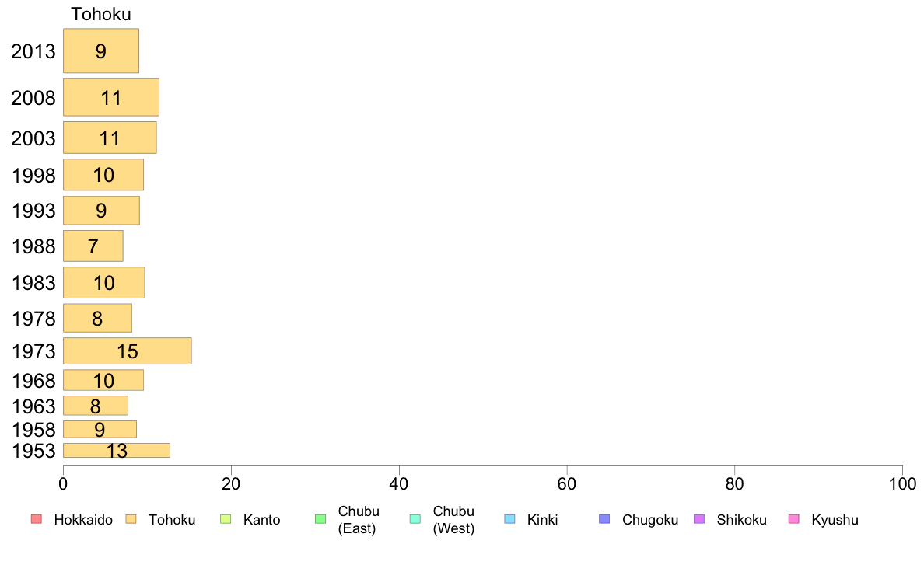Click the Kinki light blue legend swatch
The width and height of the screenshot is (924, 572).
click(x=509, y=519)
